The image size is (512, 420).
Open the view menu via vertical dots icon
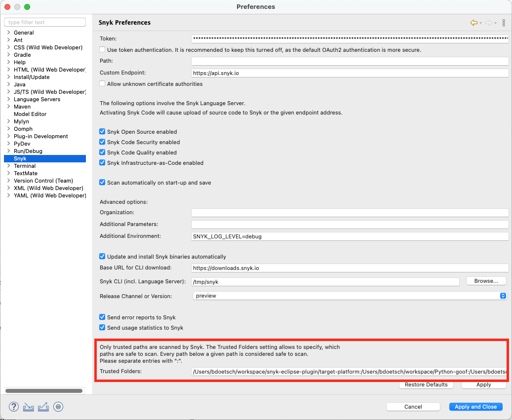[x=503, y=23]
